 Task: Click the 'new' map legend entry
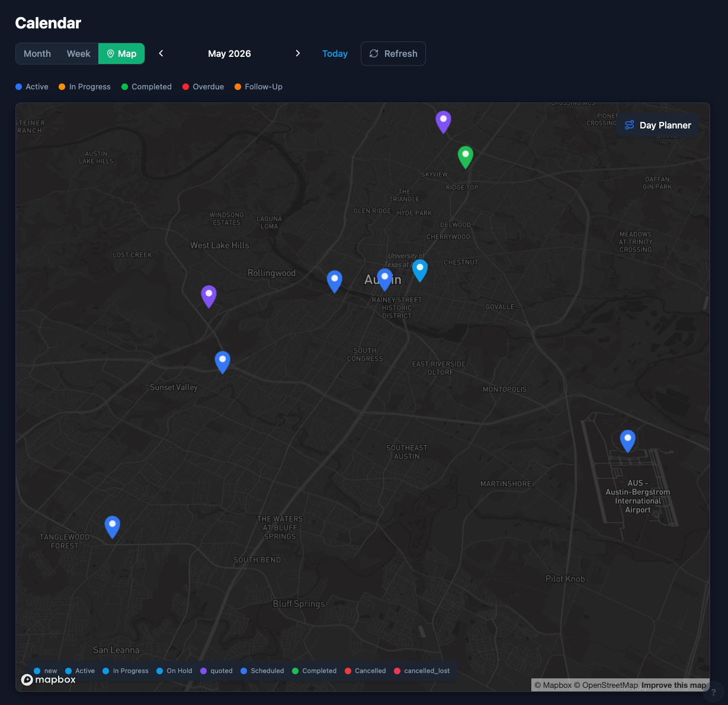[46, 671]
